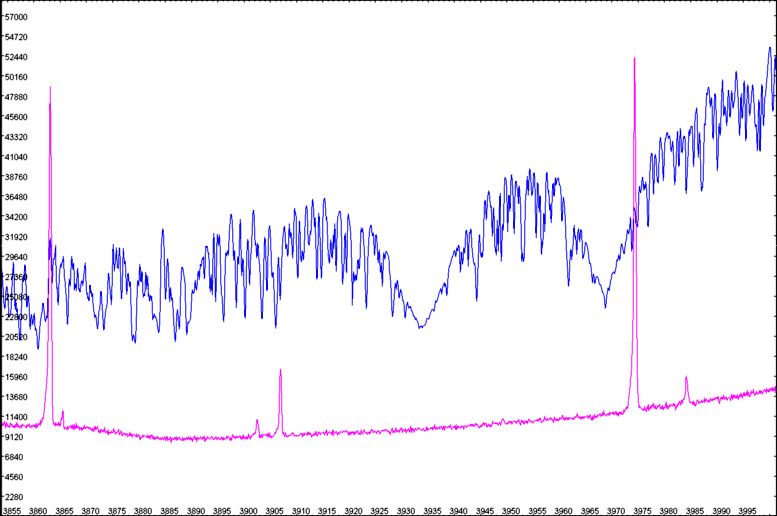Click the tall magenta peak near 3862

coord(50,90)
